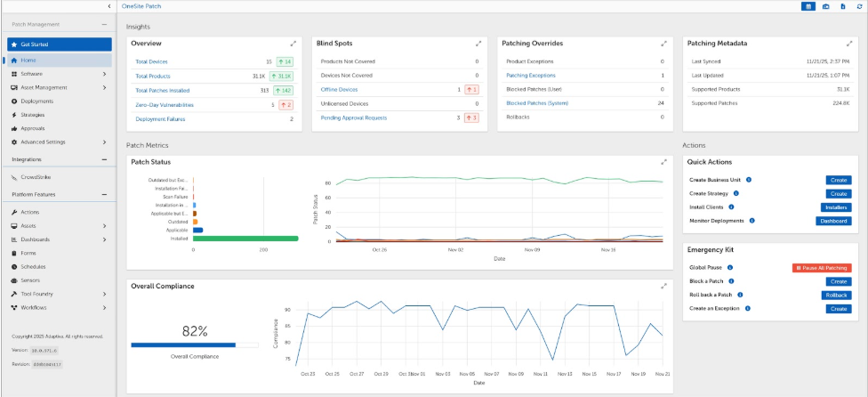
Task: Expand the Tool Foundry submenu arrow
Action: (x=104, y=294)
